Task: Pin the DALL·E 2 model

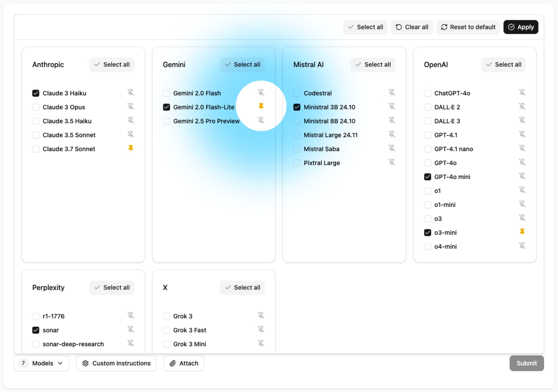Action: coord(522,106)
